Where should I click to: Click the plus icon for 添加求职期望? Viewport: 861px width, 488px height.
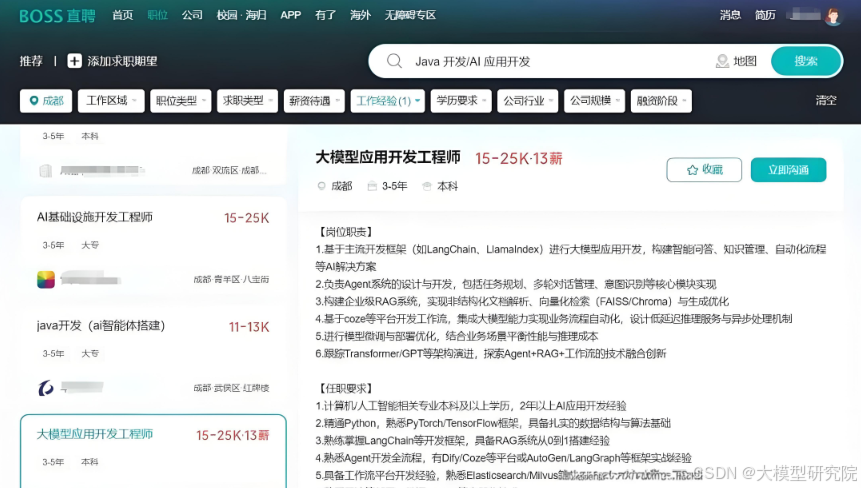click(74, 61)
